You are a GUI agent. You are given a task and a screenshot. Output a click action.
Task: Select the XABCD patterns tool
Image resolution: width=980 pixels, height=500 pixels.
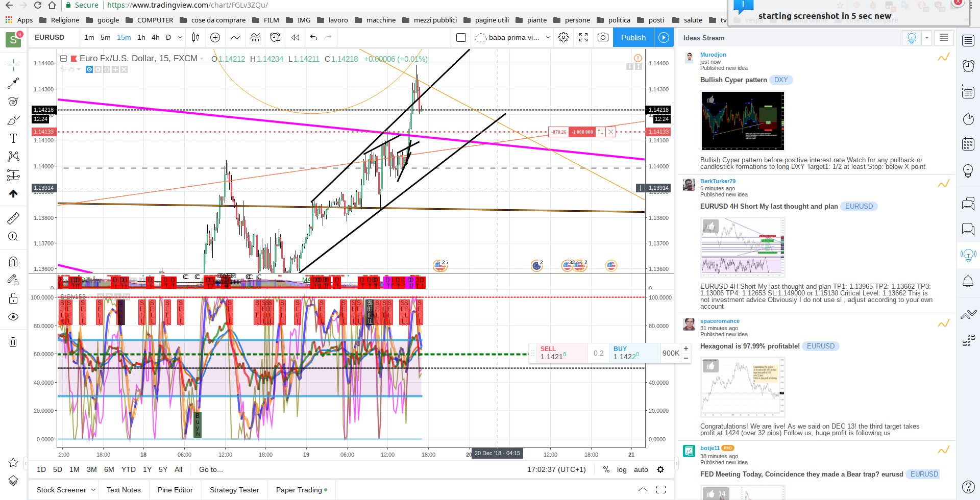pos(13,156)
